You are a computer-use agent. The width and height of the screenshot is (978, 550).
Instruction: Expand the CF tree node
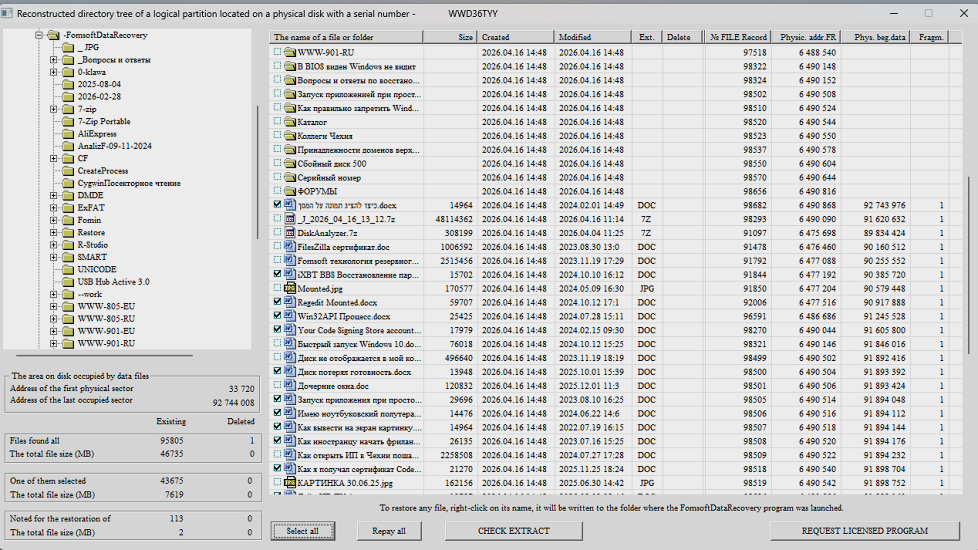click(x=54, y=158)
